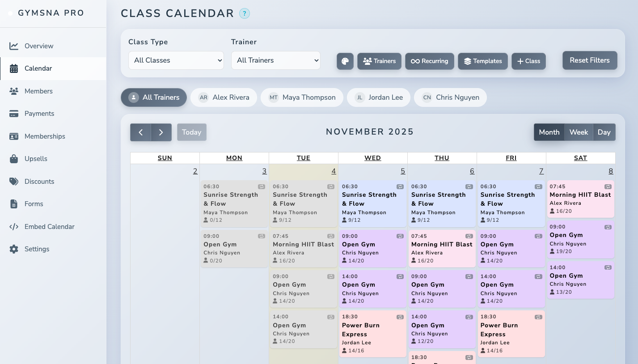Open the color legend palette icon
The height and width of the screenshot is (364, 638).
pyautogui.click(x=345, y=61)
